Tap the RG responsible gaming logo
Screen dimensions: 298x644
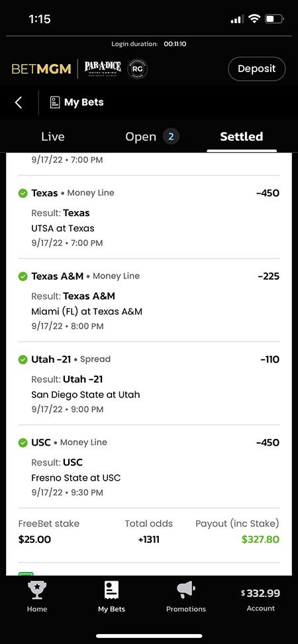tap(137, 69)
